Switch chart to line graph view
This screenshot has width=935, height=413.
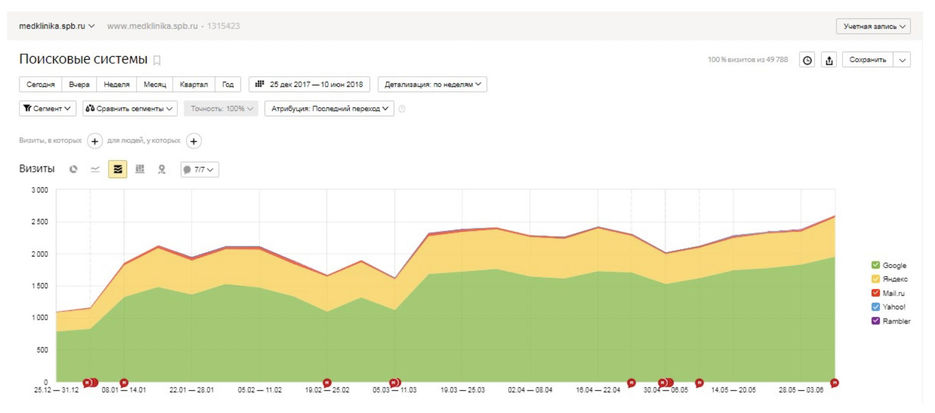pyautogui.click(x=95, y=169)
